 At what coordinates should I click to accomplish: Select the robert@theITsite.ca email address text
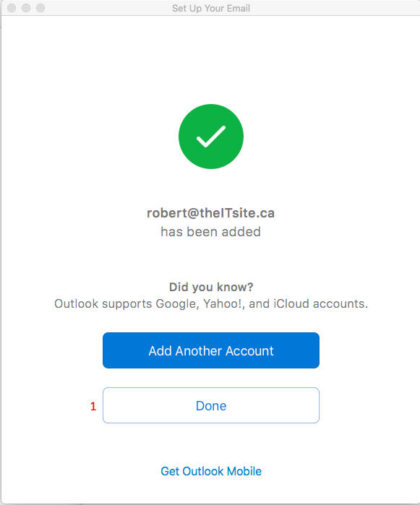pos(211,213)
